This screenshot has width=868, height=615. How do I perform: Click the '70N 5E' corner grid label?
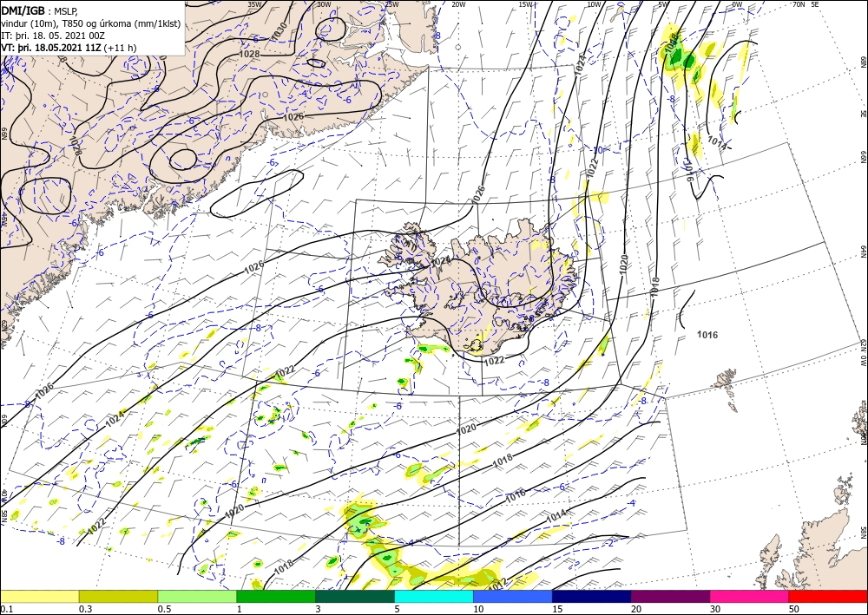[806, 4]
